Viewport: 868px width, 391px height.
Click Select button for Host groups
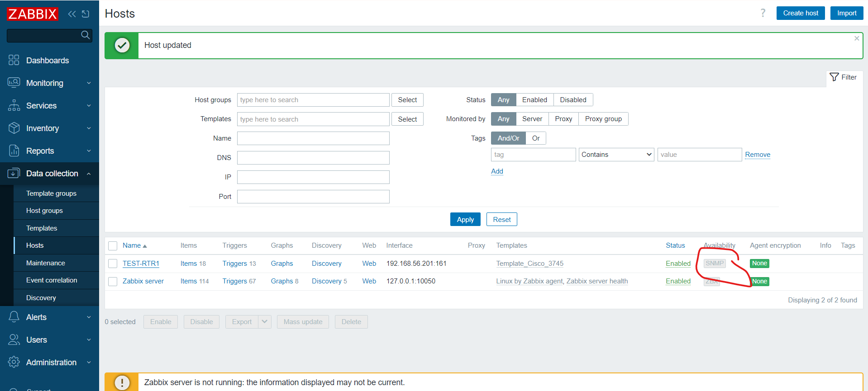[x=407, y=100]
